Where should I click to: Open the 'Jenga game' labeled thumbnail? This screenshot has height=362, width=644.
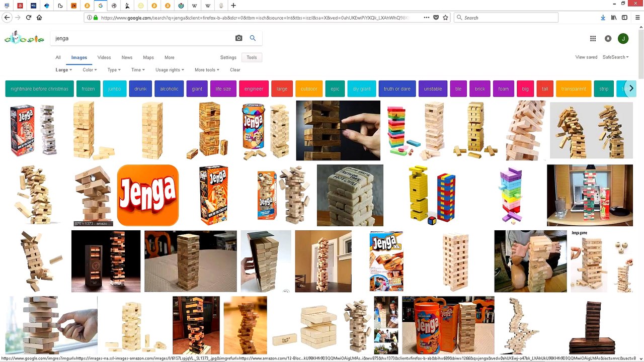click(601, 261)
